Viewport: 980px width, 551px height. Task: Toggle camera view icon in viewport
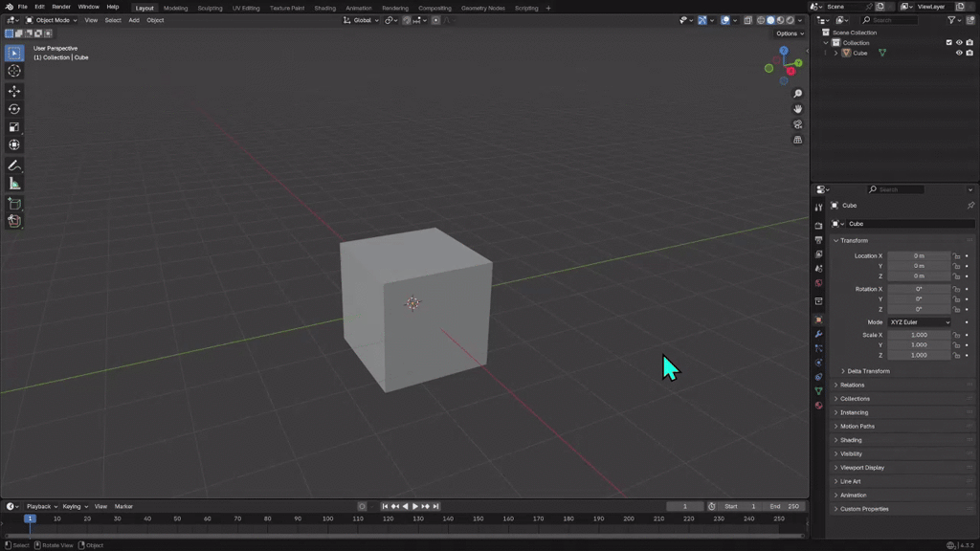(x=797, y=124)
